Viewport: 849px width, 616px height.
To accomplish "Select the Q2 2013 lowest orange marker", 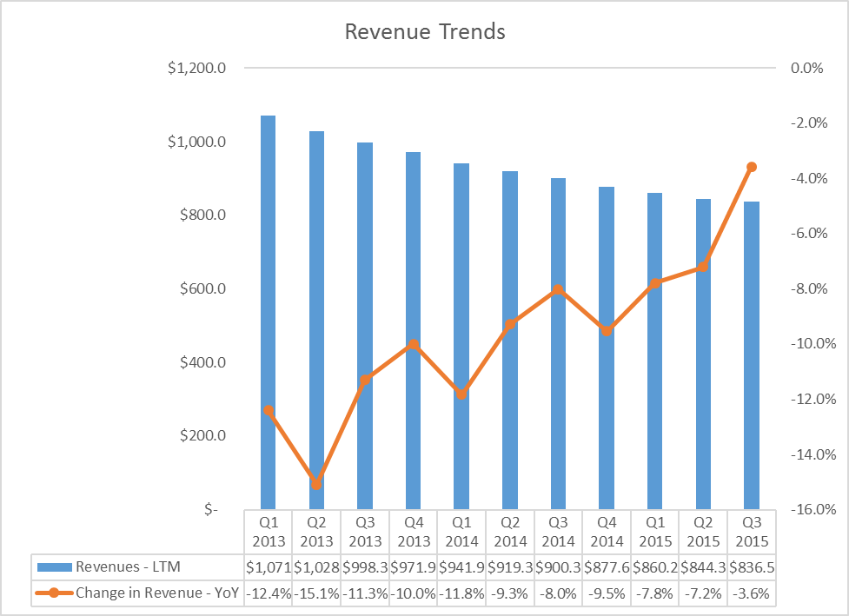I will click(317, 485).
